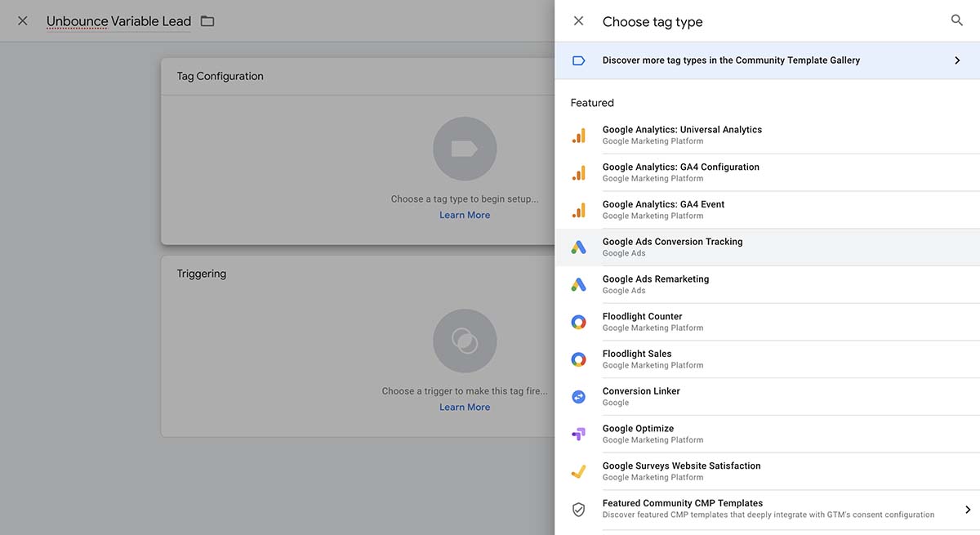
Task: Click Universal Analytics bar chart icon
Action: tap(578, 136)
